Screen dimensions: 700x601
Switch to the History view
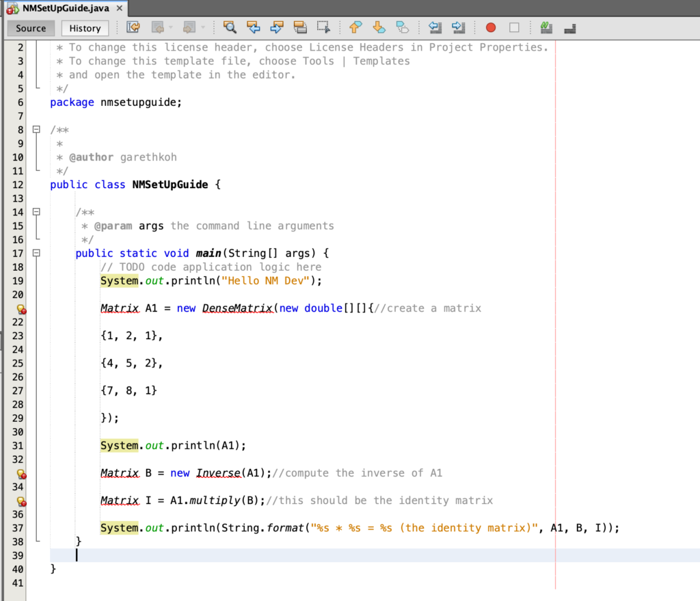click(84, 28)
